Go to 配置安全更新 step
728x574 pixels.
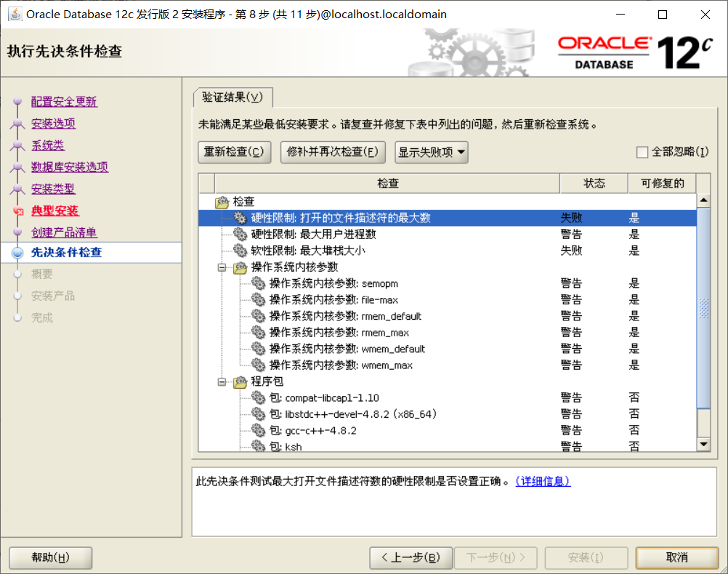(64, 102)
